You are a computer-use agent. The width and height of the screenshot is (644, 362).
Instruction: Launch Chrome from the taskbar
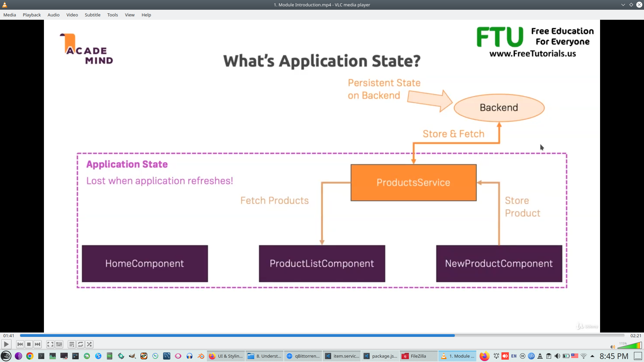(x=30, y=356)
